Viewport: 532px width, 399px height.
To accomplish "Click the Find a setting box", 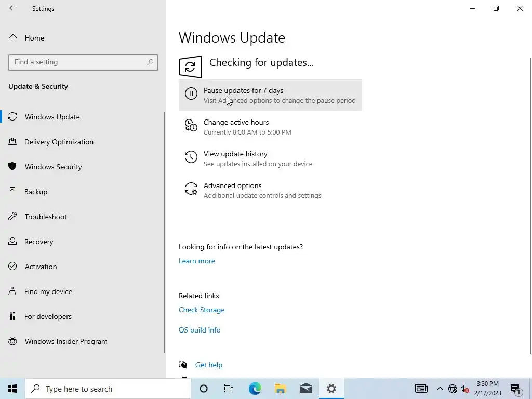I will click(x=83, y=62).
